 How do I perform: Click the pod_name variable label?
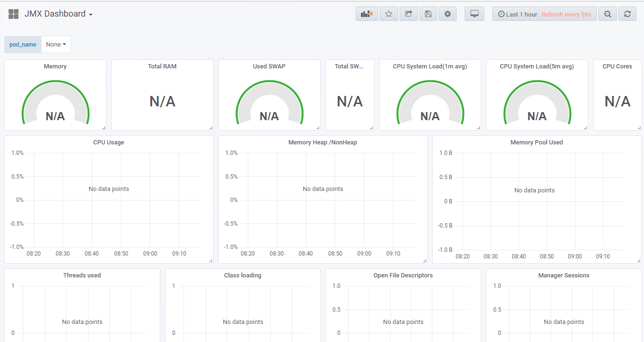coord(23,44)
